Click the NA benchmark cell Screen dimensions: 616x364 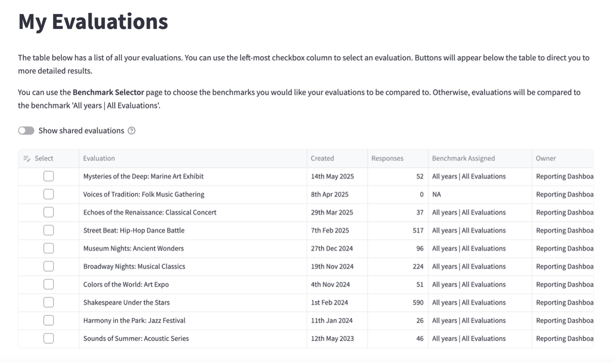click(x=437, y=194)
